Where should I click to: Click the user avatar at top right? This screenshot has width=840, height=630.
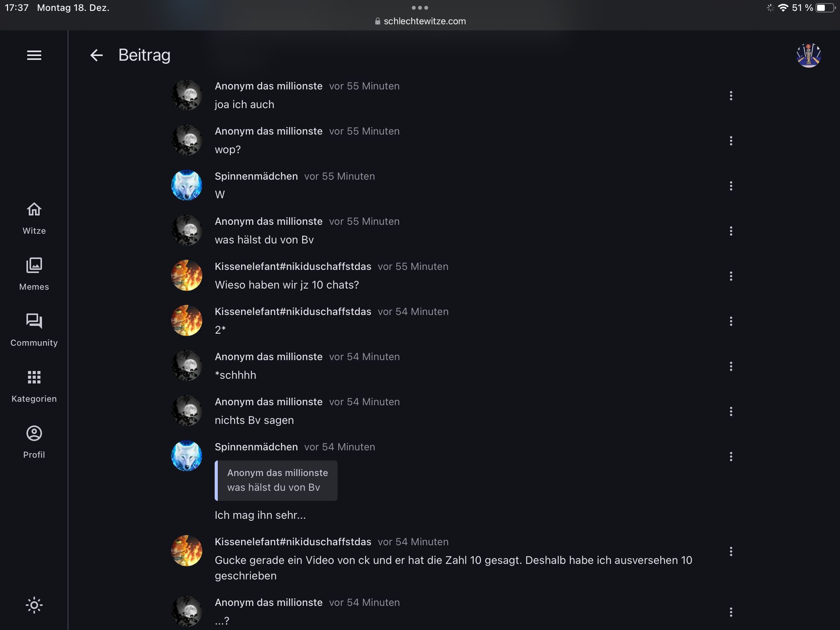tap(808, 55)
